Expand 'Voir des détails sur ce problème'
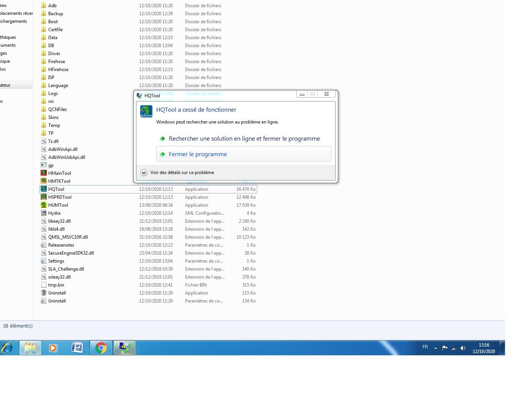 tap(144, 173)
